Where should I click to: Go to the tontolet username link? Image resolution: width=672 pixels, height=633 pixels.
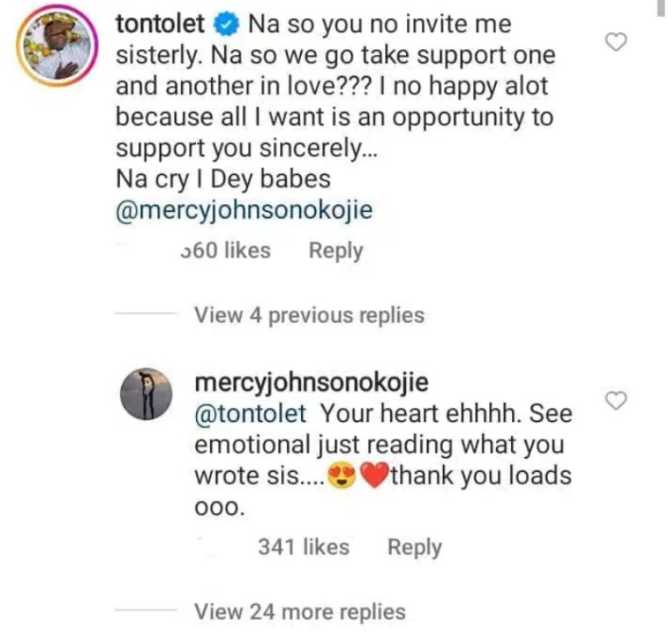click(x=161, y=25)
